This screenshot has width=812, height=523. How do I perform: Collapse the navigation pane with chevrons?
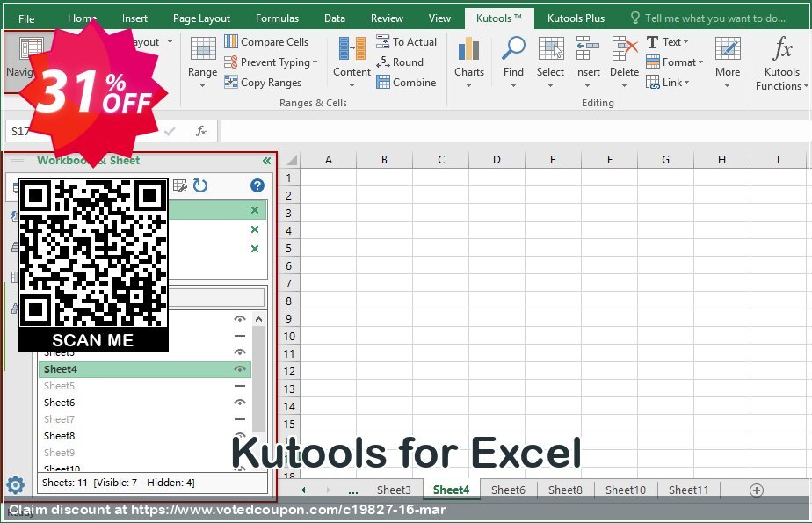coord(266,161)
